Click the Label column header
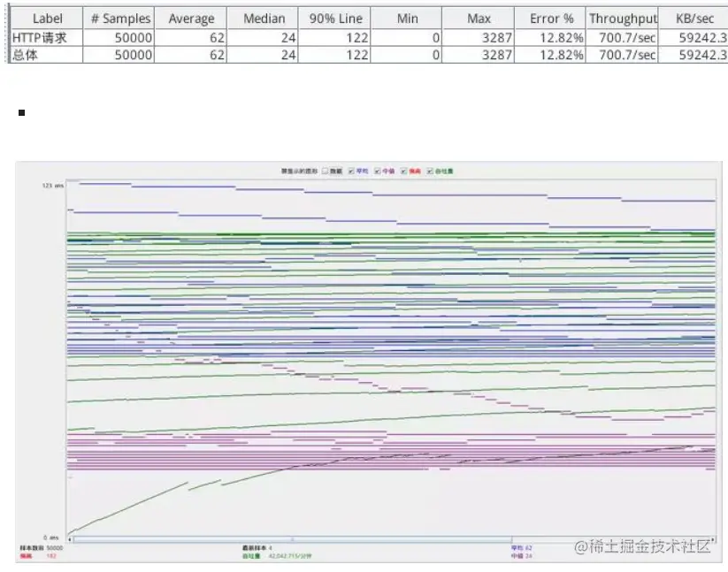 click(47, 19)
